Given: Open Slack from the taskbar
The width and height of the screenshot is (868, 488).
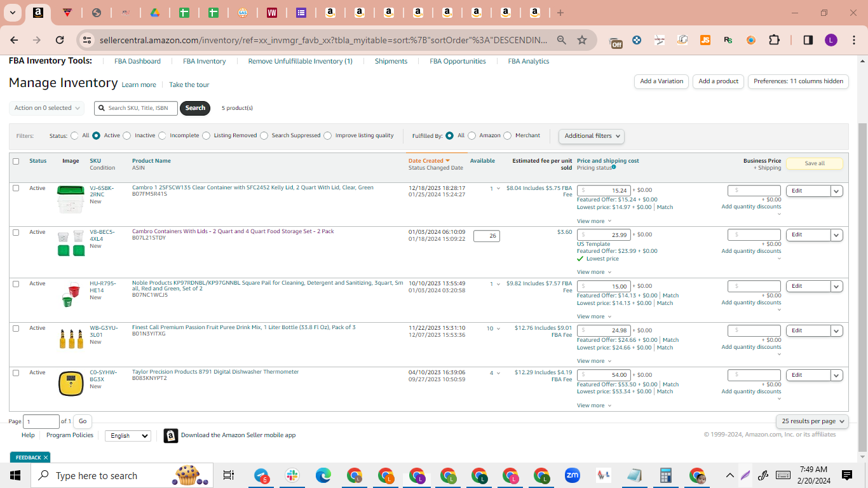Looking at the screenshot, I should [292, 475].
